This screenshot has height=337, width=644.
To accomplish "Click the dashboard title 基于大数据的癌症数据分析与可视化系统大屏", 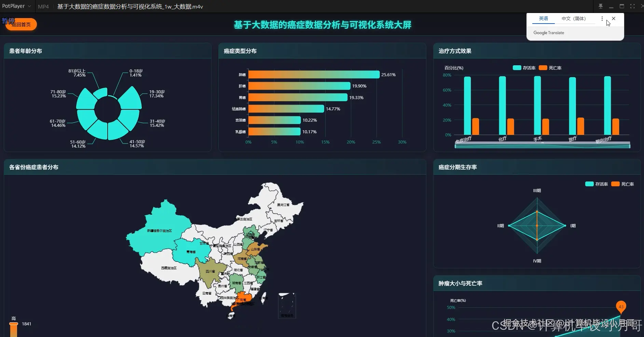I will coord(323,25).
